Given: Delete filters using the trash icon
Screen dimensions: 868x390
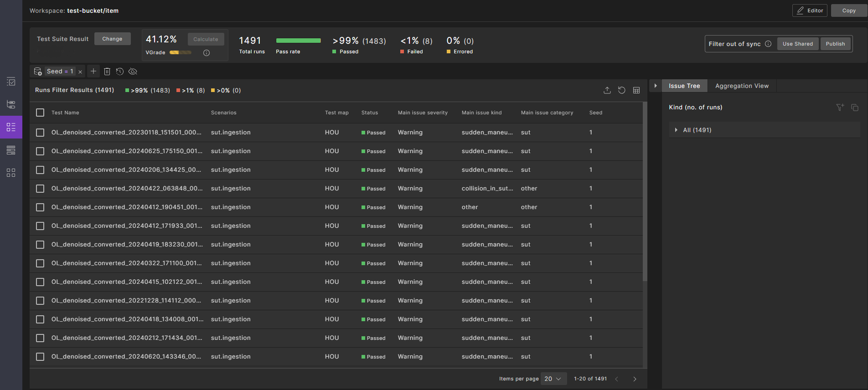Looking at the screenshot, I should pyautogui.click(x=107, y=72).
